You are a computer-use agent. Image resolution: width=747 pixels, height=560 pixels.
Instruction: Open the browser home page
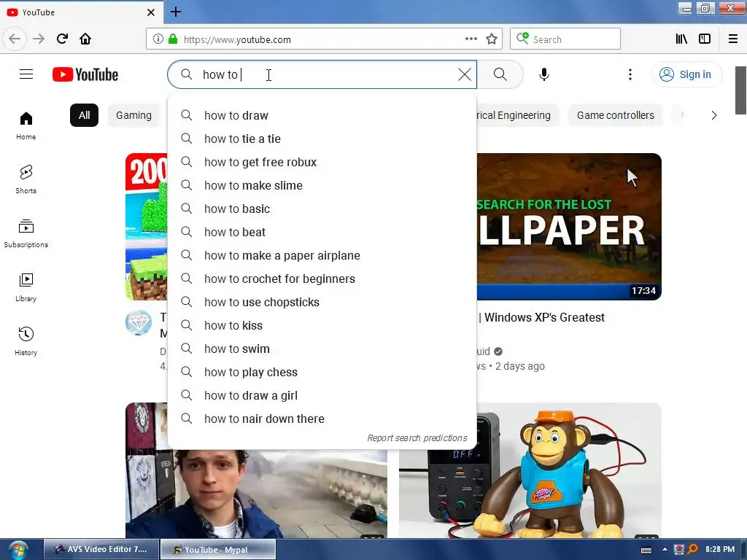point(85,39)
